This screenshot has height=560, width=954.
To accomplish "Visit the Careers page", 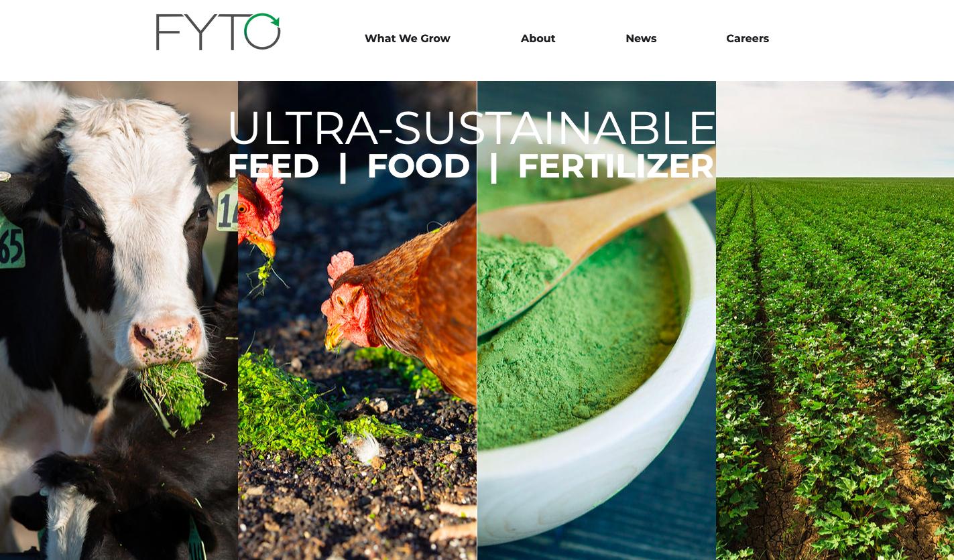I will tap(748, 39).
